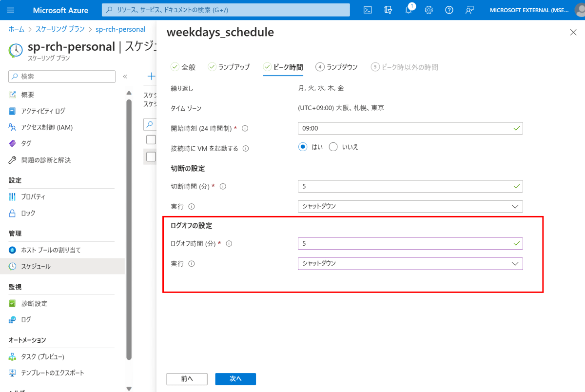The image size is (585, 392).
Task: Tick the lower checkbox in the highlighted schedule row
Action: coord(151,157)
